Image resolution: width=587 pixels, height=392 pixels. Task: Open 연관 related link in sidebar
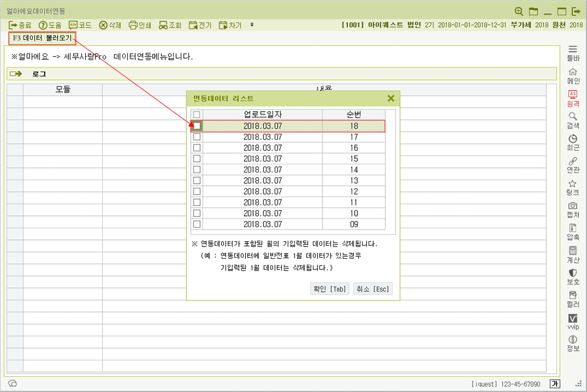pos(573,165)
